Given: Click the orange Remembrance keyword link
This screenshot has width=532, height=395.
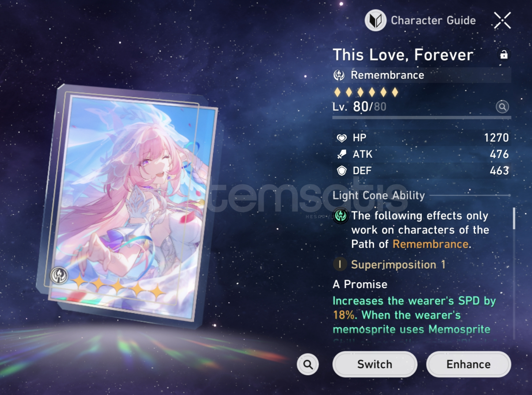Looking at the screenshot, I should [x=430, y=244].
